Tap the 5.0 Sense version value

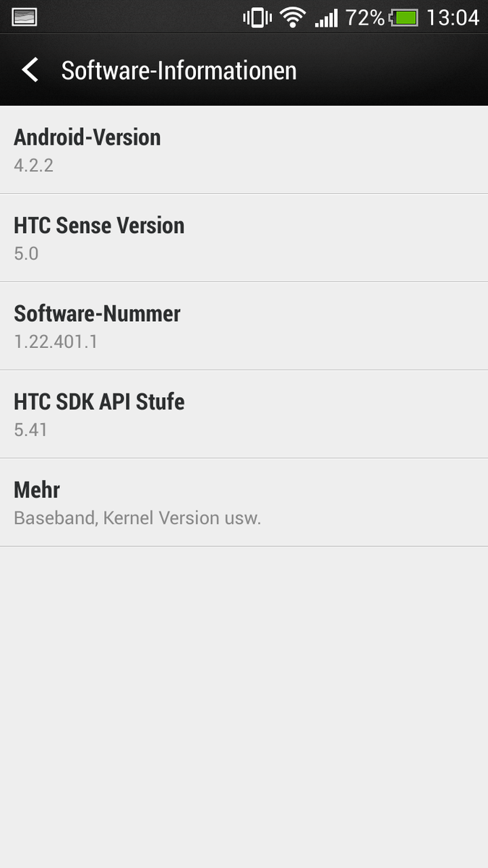(26, 254)
